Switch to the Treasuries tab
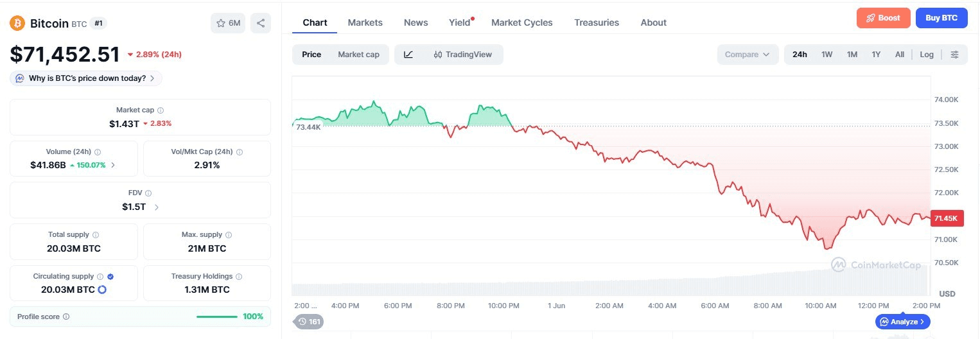 597,22
